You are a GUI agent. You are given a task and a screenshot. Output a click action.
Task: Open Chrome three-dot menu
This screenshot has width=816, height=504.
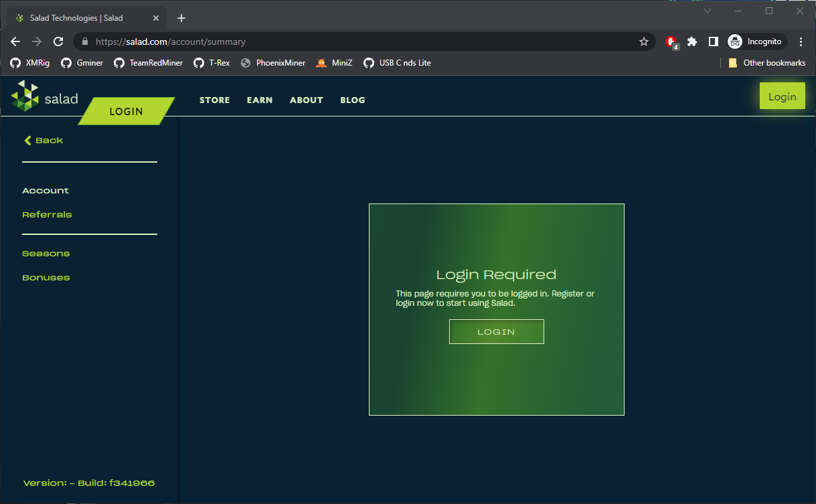click(801, 41)
